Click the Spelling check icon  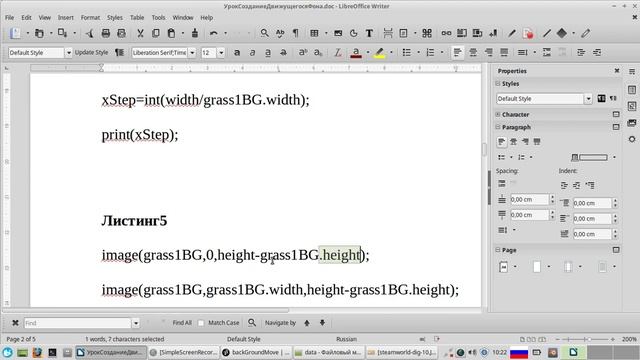(x=280, y=33)
